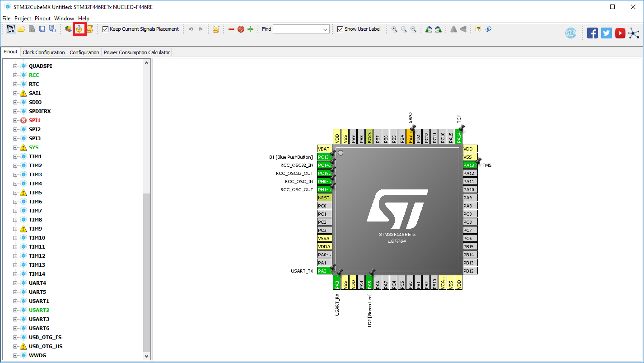Viewport: 644px width, 363px height.
Task: Click orange pin PB3 on the chip
Action: tap(410, 137)
